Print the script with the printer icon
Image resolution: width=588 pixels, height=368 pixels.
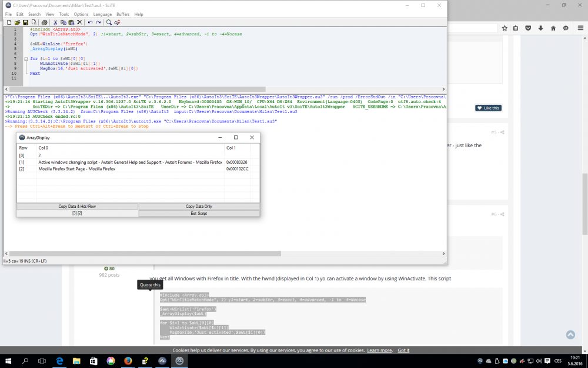44,22
